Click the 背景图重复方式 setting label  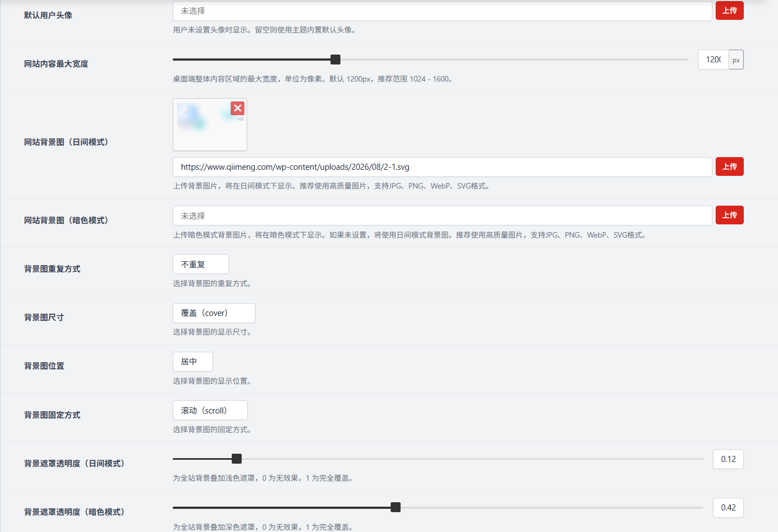52,268
